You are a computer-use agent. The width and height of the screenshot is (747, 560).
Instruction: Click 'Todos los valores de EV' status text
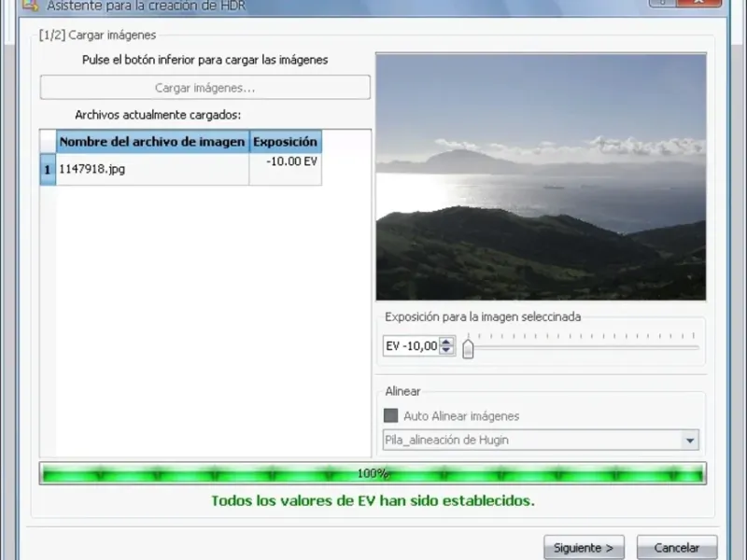[x=373, y=500]
